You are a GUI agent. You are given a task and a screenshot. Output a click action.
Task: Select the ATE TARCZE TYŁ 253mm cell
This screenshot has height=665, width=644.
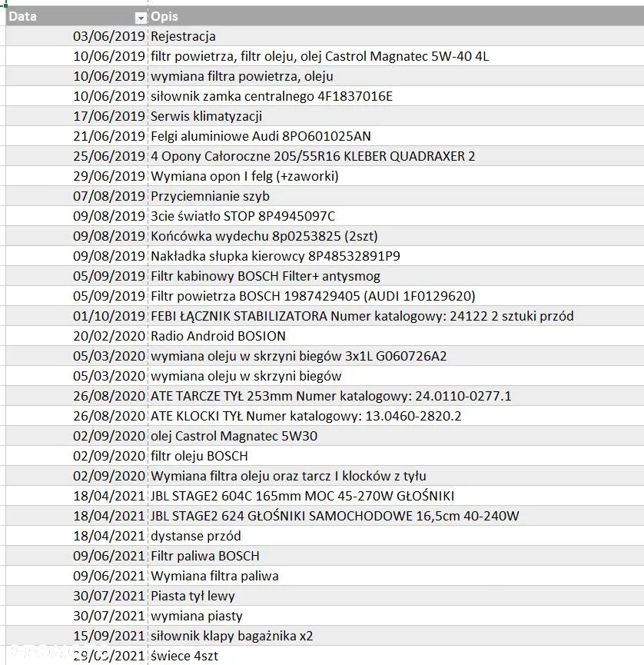click(x=331, y=396)
